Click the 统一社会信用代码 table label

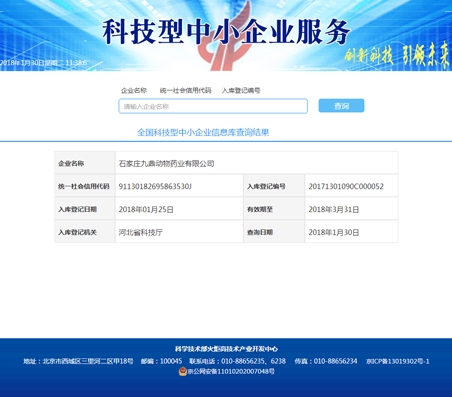(x=84, y=186)
